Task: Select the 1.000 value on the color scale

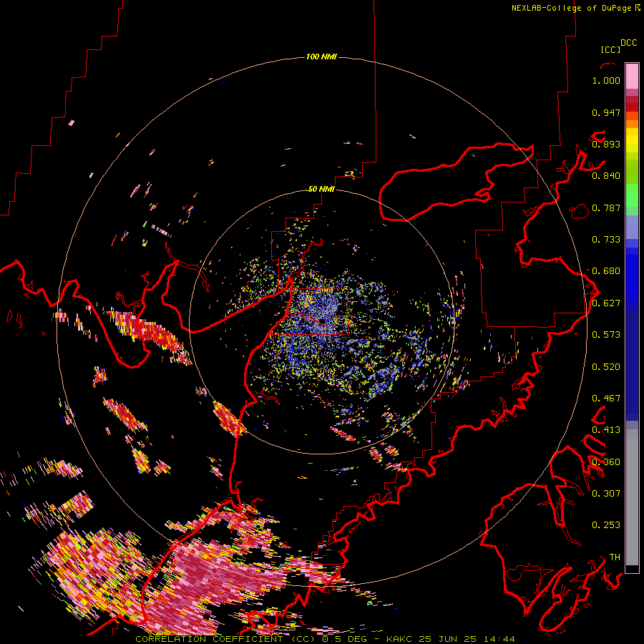Action: [606, 80]
